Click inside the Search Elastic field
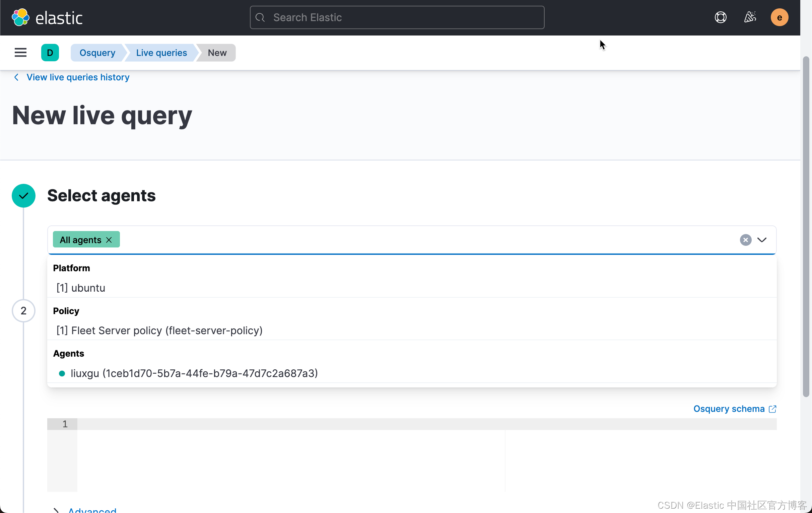Screen dimensions: 812x513 (397, 17)
